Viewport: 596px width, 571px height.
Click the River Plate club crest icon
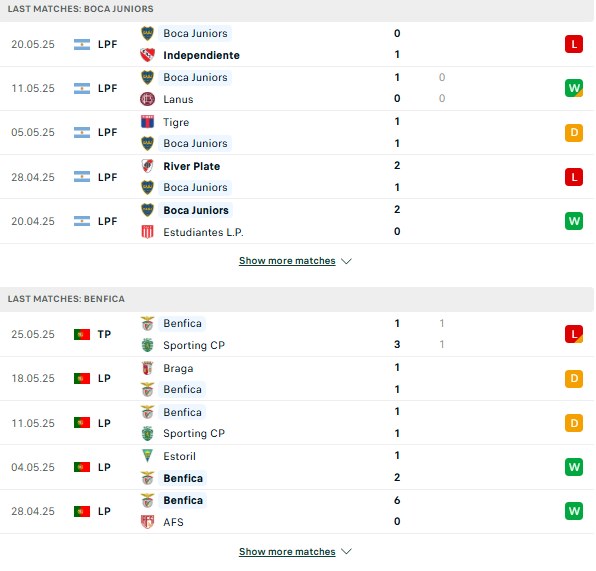[147, 166]
